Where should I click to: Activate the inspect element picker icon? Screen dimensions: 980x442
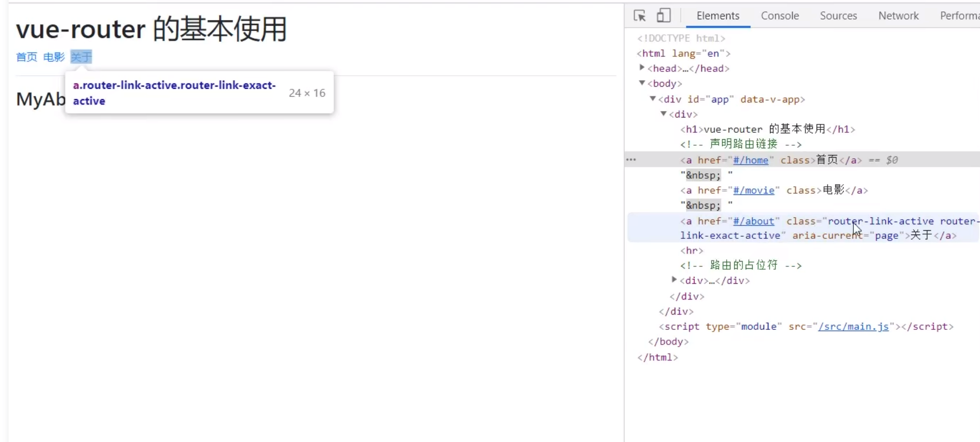point(640,16)
